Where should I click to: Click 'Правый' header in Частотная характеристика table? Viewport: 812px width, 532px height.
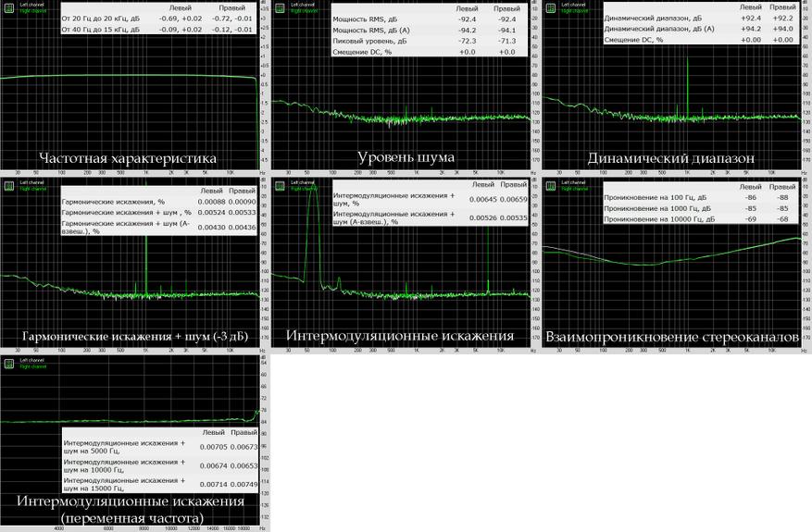coord(232,7)
